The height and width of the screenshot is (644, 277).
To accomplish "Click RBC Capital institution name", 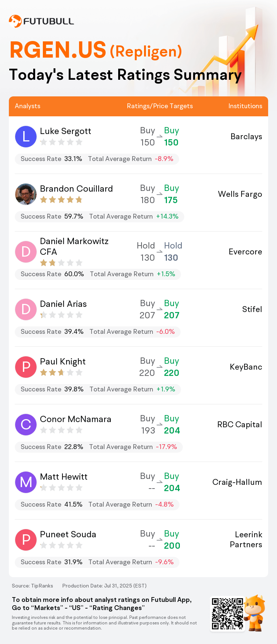I will coord(240,424).
